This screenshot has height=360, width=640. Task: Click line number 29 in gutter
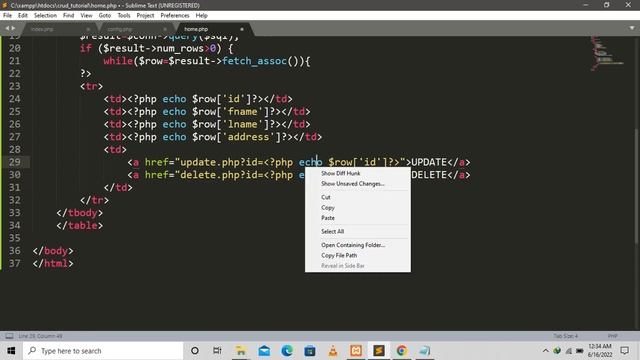(15, 162)
